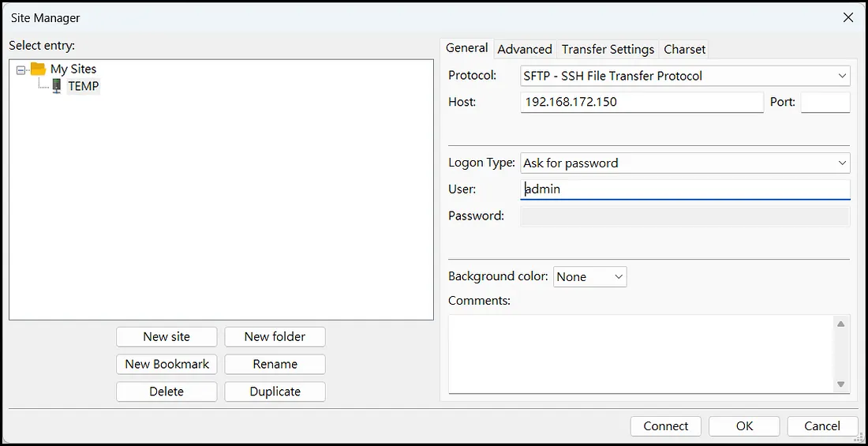Open the Protocol dropdown
Viewport: 868px width, 446px height.
(685, 76)
